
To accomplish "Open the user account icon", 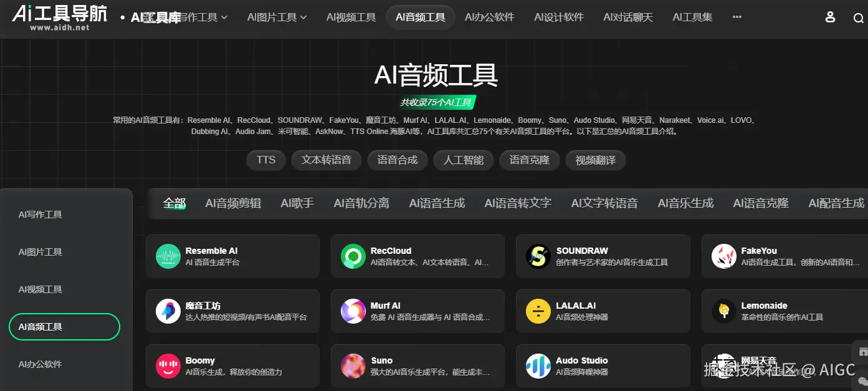I will click(830, 17).
